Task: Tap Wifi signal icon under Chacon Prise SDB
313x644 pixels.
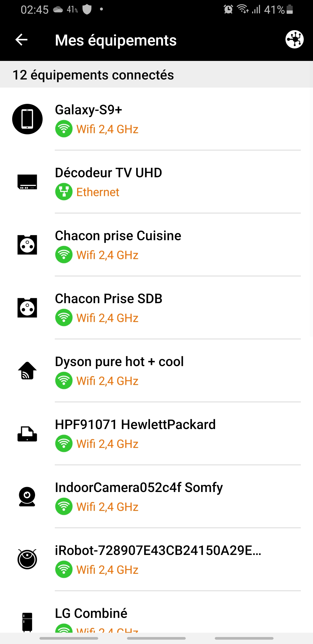Action: click(x=64, y=318)
